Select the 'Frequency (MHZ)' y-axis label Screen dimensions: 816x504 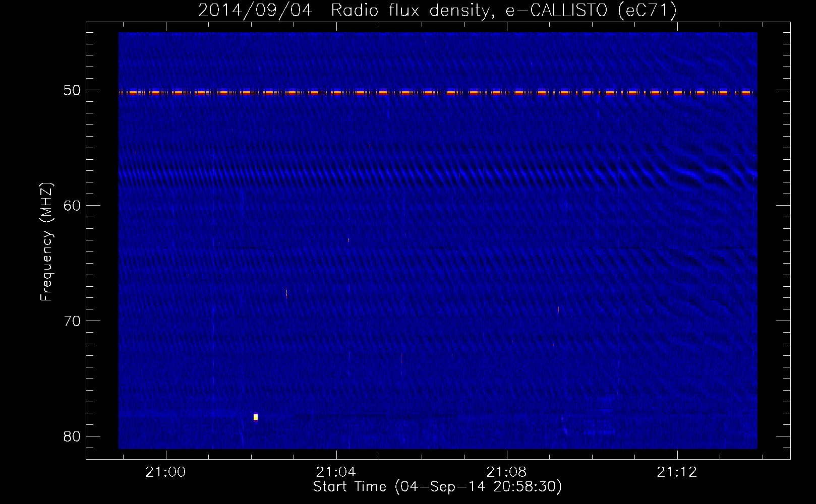(46, 242)
